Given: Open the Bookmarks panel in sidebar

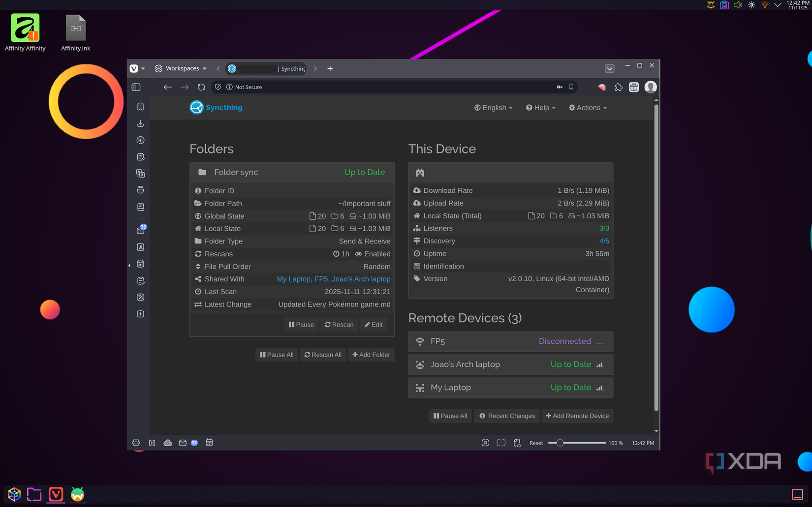Looking at the screenshot, I should coord(140,107).
